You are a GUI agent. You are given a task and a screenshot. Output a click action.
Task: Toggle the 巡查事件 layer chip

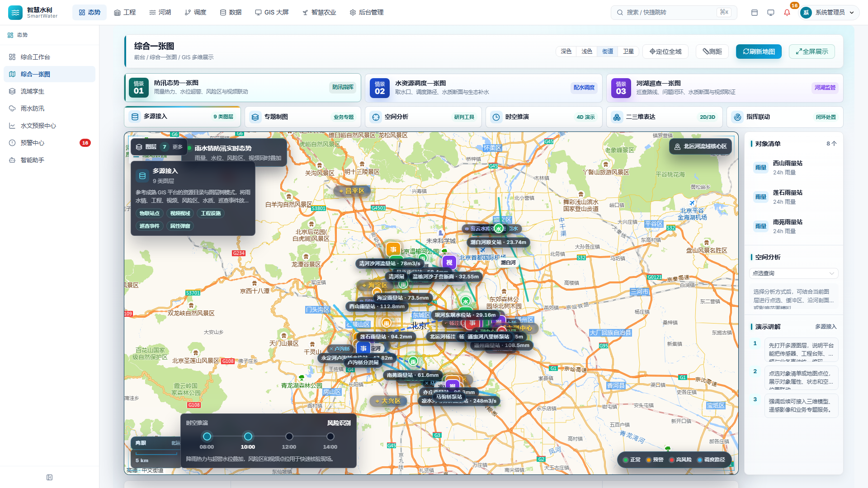149,226
